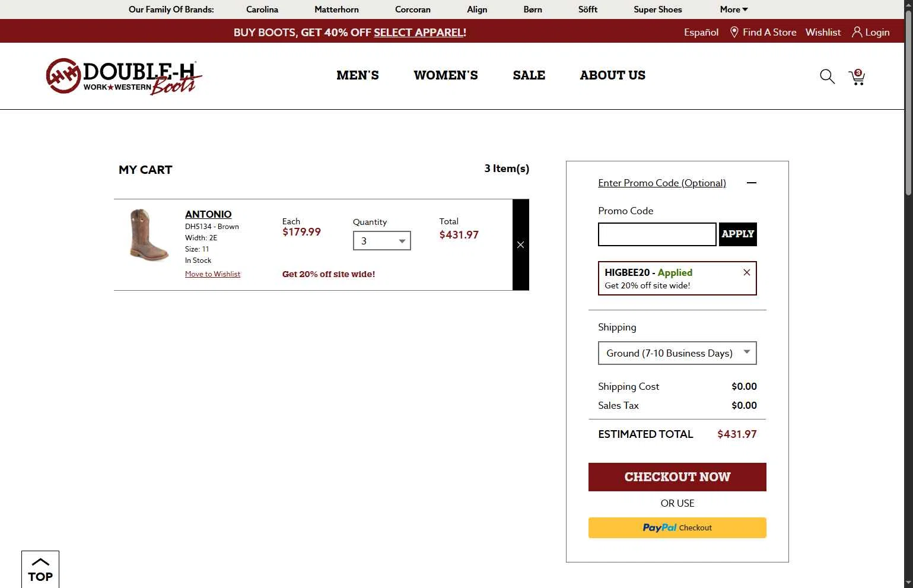
Task: Click the APPLY promo button
Action: coord(738,234)
